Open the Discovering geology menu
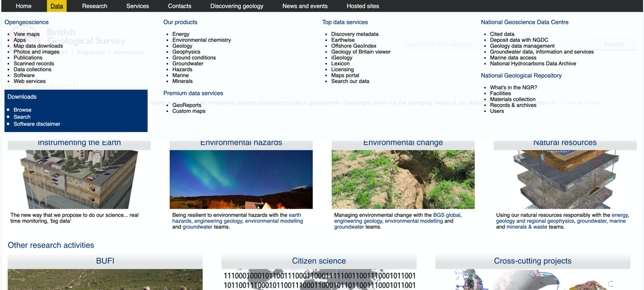The image size is (644, 290). tap(237, 6)
